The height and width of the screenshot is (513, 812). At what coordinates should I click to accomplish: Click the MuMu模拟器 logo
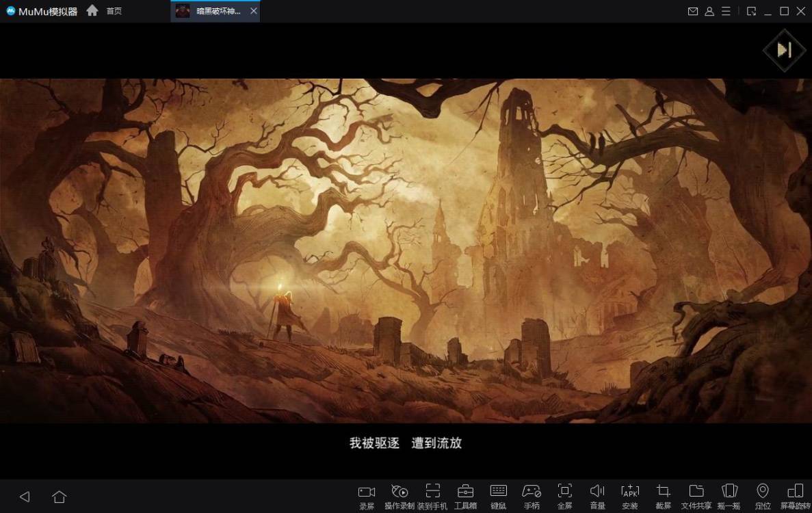(x=42, y=11)
